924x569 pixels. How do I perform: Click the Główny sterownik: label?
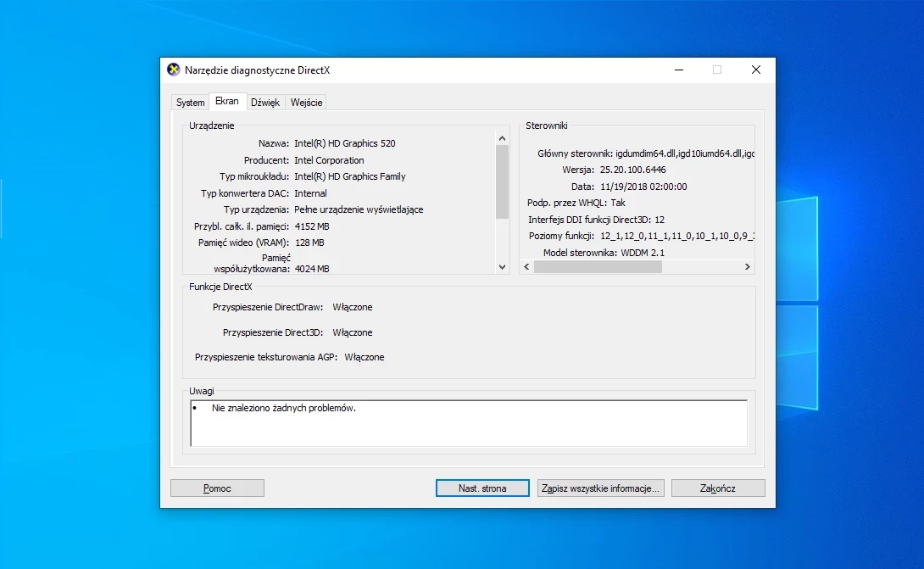click(x=575, y=153)
